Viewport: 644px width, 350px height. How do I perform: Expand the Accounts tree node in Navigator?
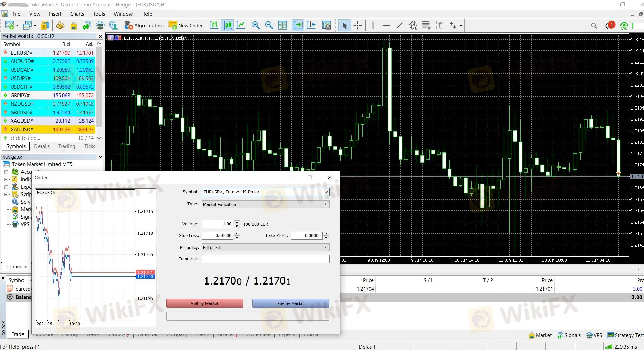(6, 172)
